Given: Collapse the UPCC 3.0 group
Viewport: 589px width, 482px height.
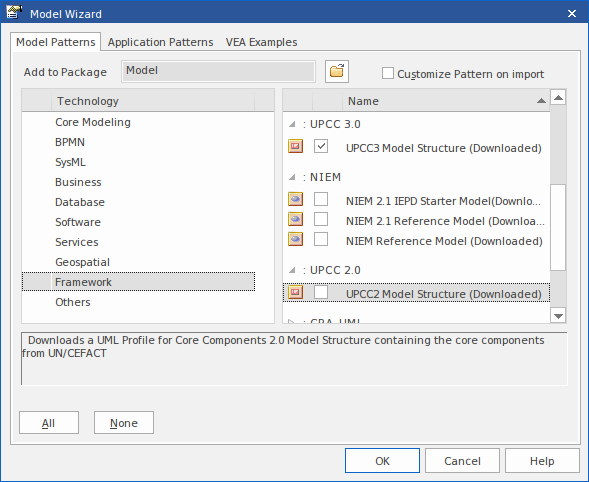Looking at the screenshot, I should [x=292, y=124].
